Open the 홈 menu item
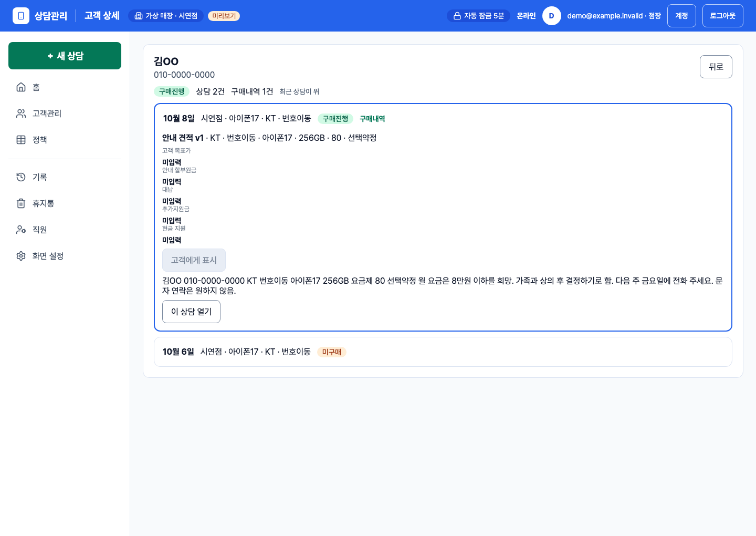Screen dimensions: 756x536 65,87
